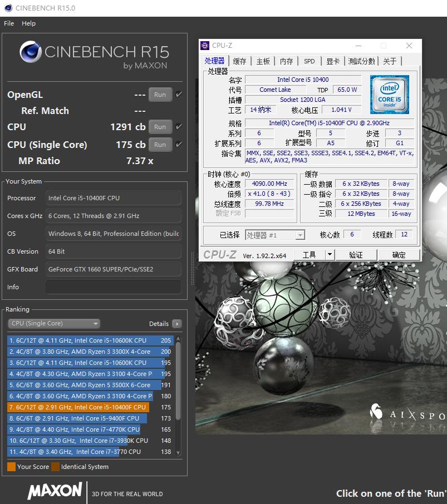This screenshot has width=447, height=504.
Task: Click the Intel Core i5 logo badge
Action: pos(390,95)
